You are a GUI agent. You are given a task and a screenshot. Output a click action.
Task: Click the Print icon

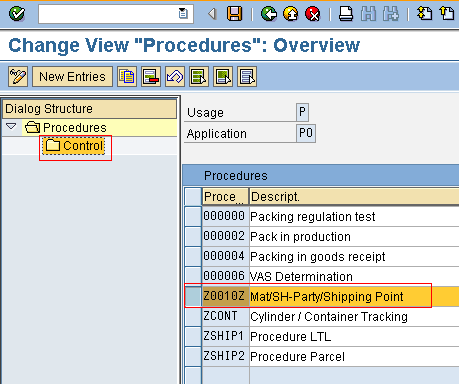[346, 14]
